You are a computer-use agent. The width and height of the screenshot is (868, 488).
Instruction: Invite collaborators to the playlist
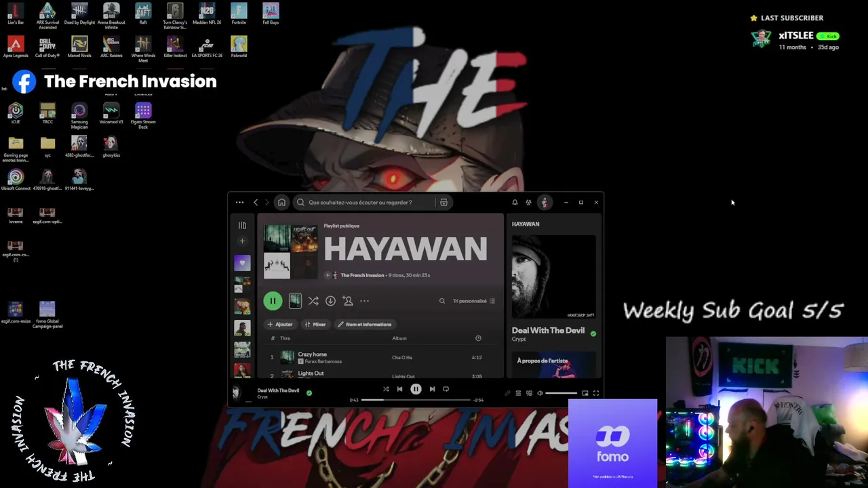tap(347, 301)
